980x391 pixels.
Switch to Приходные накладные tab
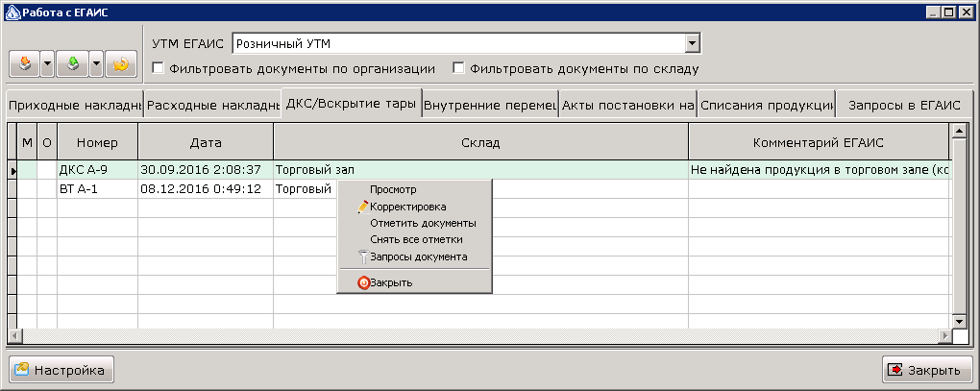click(x=75, y=106)
